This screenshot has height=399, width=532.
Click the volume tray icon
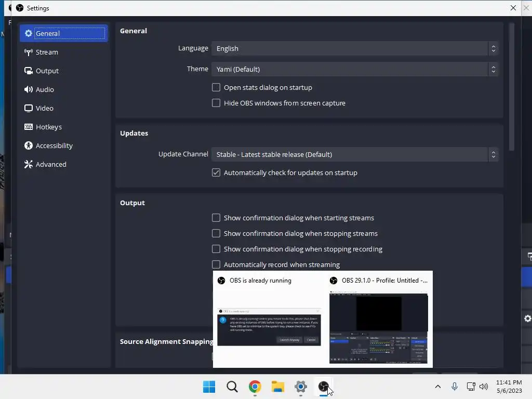484,387
